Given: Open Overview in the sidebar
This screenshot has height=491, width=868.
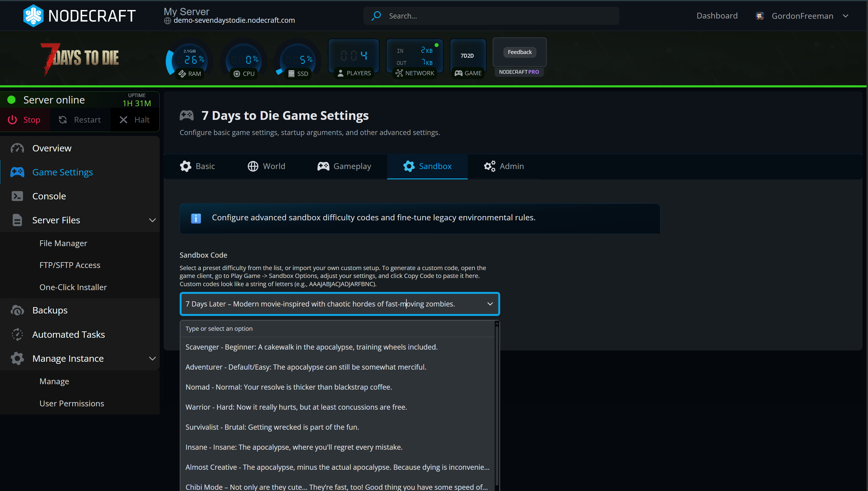Looking at the screenshot, I should pos(80,148).
